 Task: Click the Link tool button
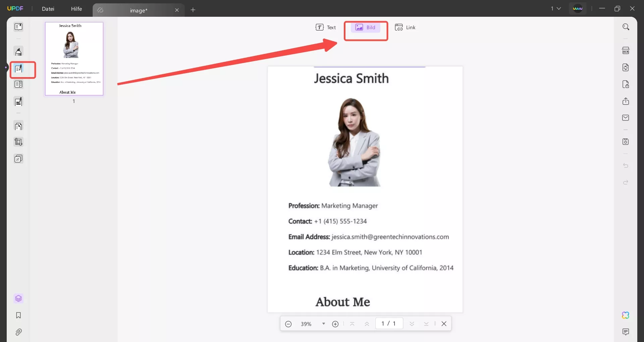[x=405, y=27]
